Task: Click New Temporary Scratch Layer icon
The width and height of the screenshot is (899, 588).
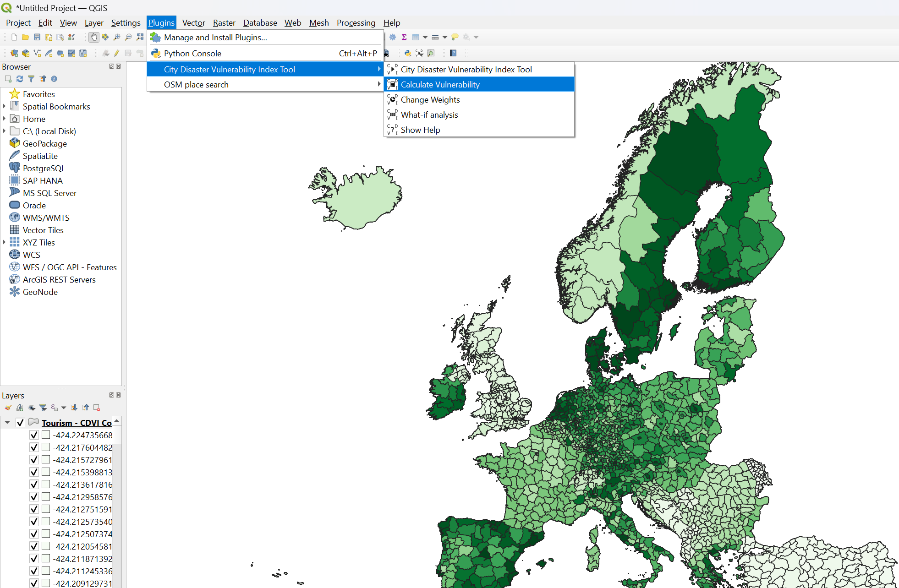Action: coord(60,53)
